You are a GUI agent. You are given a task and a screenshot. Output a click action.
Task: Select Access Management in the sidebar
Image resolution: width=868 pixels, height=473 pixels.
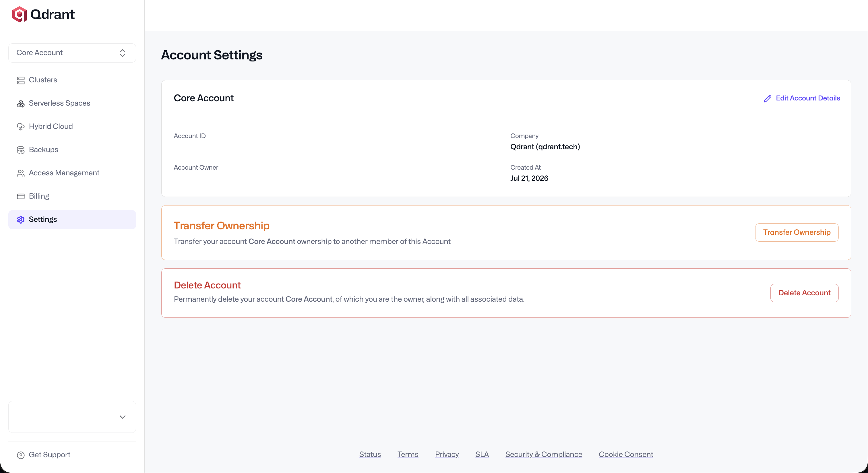(72, 173)
